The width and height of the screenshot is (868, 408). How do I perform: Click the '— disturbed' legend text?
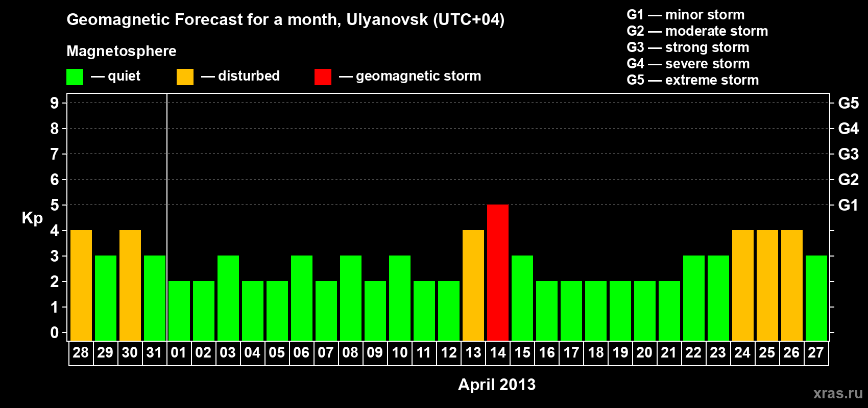click(240, 76)
